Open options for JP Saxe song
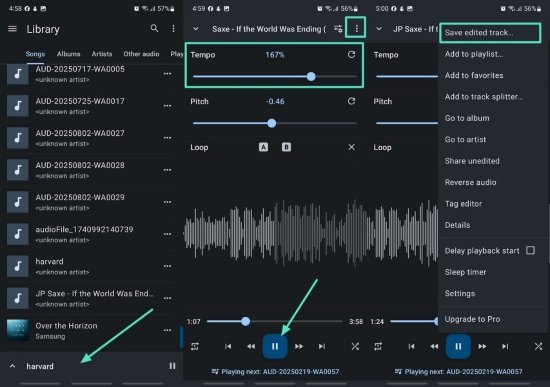Image resolution: width=550 pixels, height=387 pixels. click(167, 298)
